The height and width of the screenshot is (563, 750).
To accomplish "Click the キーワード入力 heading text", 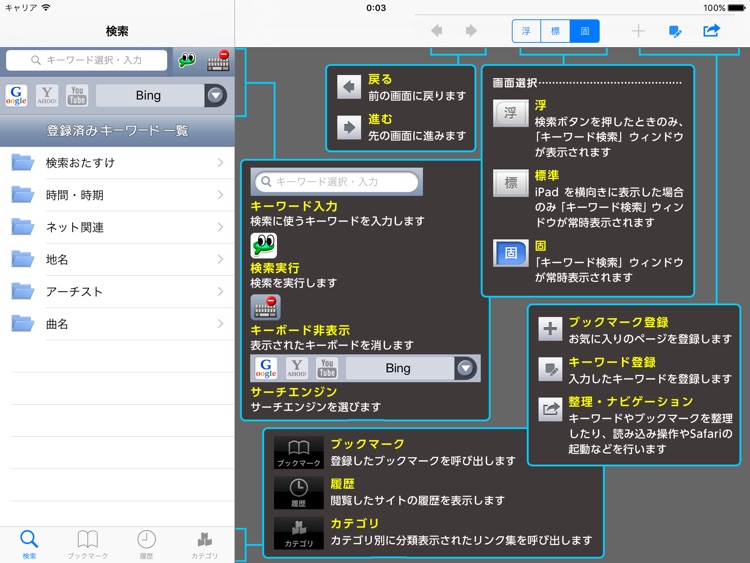I will [294, 206].
